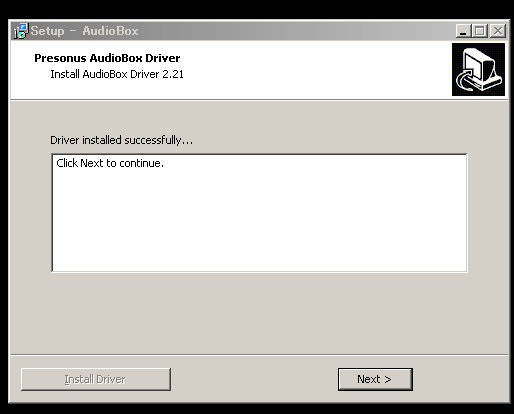514x414 pixels.
Task: Close the AudioBox setup window
Action: (498, 31)
